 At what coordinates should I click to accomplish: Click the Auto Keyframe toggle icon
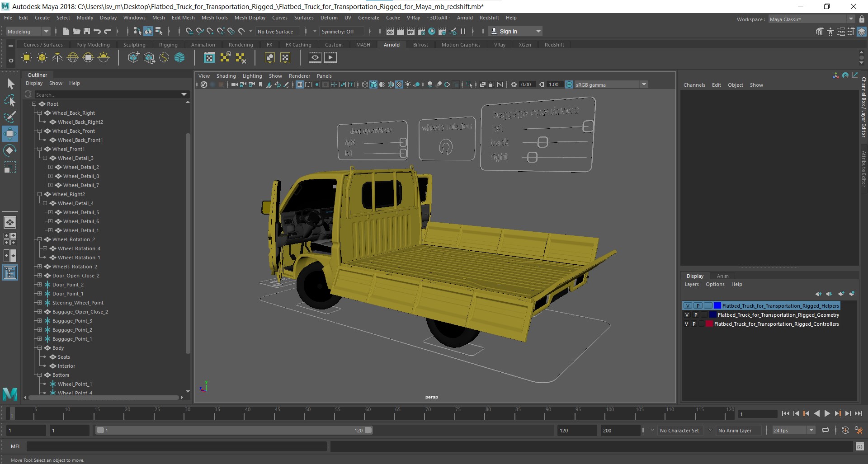coord(845,430)
